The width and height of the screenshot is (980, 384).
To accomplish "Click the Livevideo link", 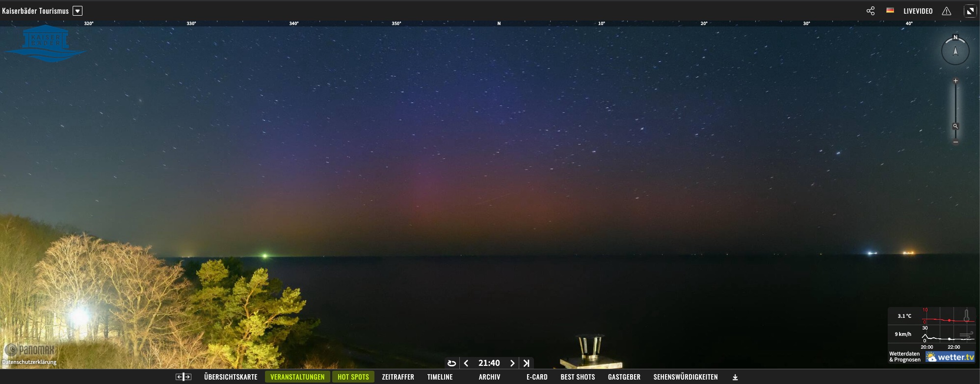I will (x=918, y=11).
